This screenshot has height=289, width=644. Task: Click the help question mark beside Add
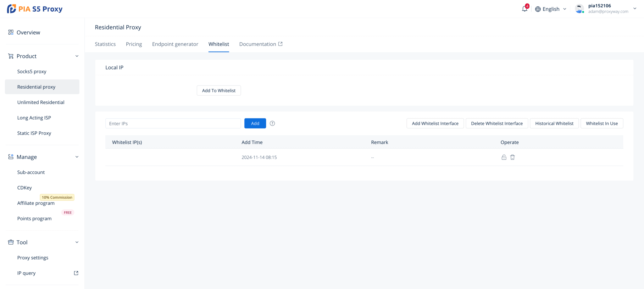click(272, 123)
